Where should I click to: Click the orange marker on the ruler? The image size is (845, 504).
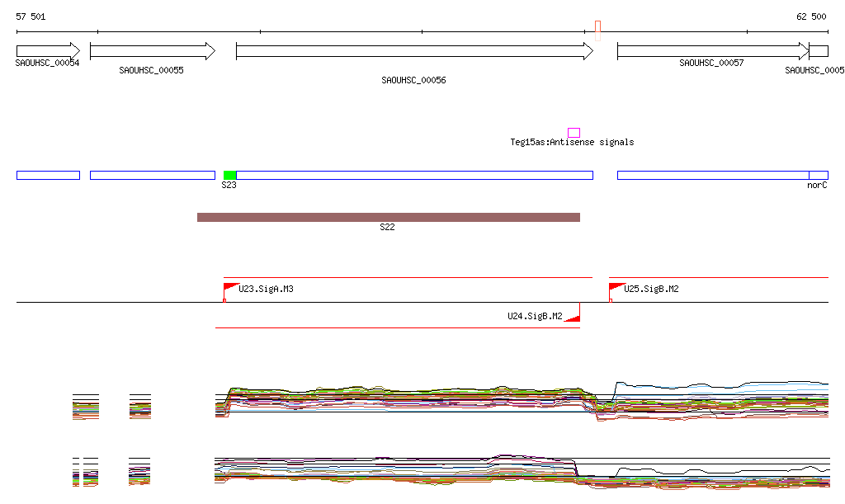coord(597,31)
